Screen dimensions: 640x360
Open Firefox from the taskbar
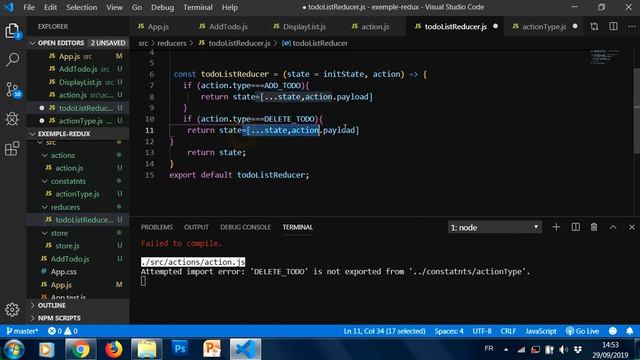point(113,349)
